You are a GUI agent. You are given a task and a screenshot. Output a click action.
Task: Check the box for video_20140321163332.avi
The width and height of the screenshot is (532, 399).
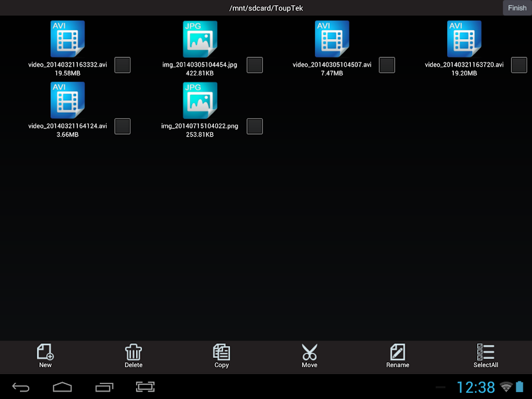[x=122, y=65]
